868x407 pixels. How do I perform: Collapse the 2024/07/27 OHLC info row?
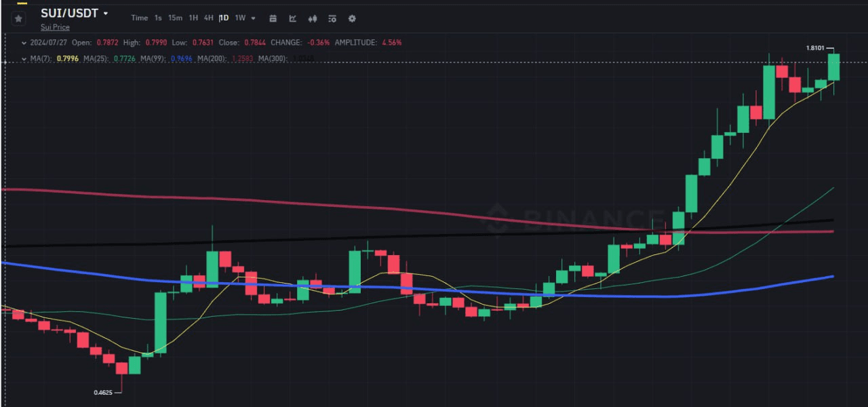pos(24,42)
